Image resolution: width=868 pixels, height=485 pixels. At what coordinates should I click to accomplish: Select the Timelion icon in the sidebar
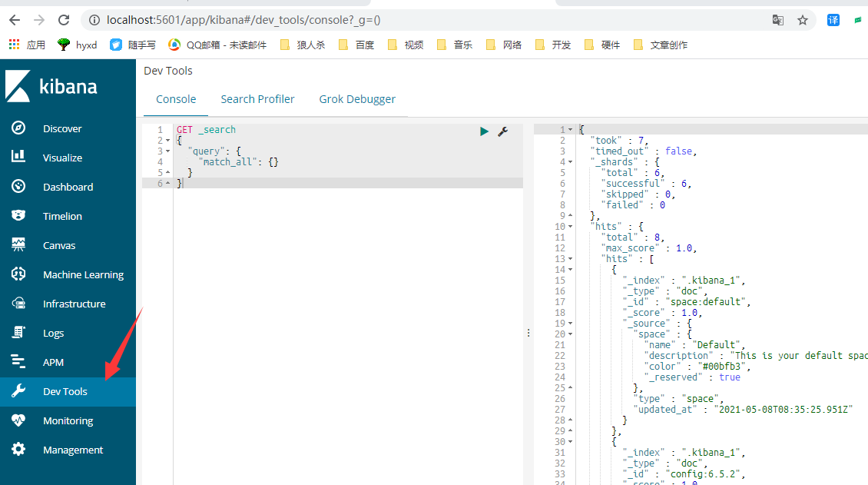pyautogui.click(x=19, y=216)
